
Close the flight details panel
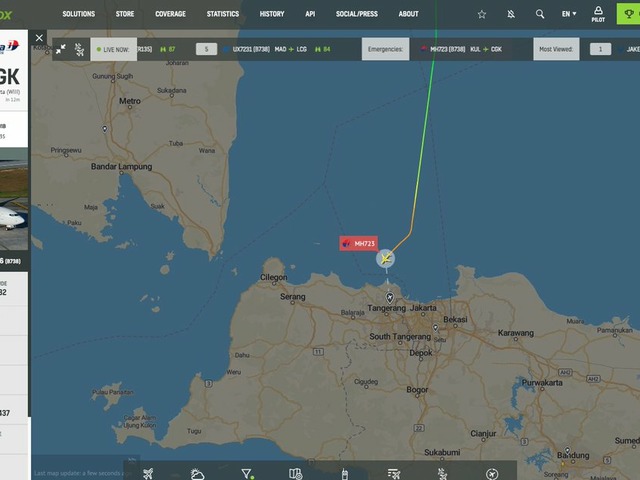(39, 38)
